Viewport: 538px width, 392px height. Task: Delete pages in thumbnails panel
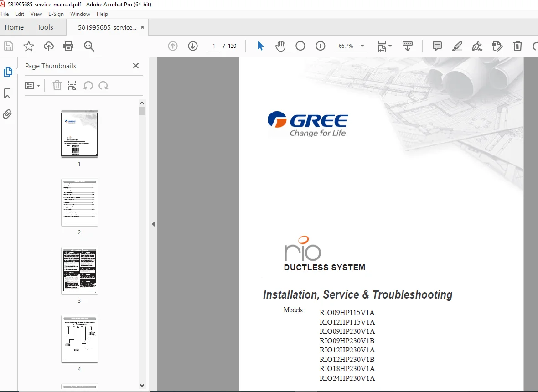pyautogui.click(x=57, y=85)
